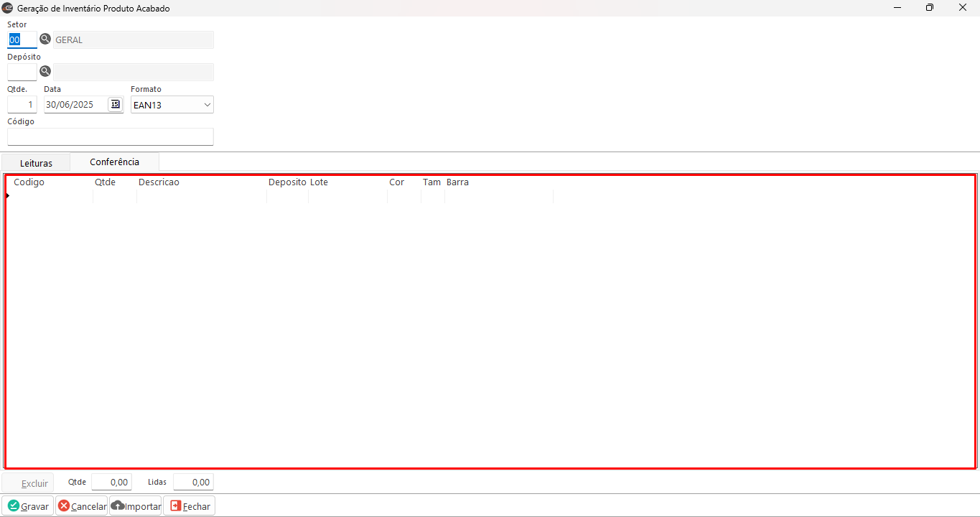The height and width of the screenshot is (517, 980).
Task: Click the Importar button
Action: 135,506
